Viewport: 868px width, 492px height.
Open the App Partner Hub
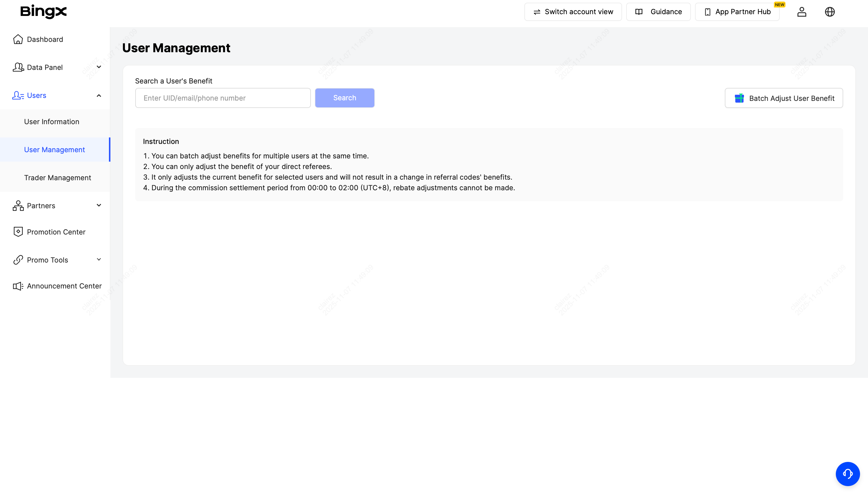[x=737, y=12]
